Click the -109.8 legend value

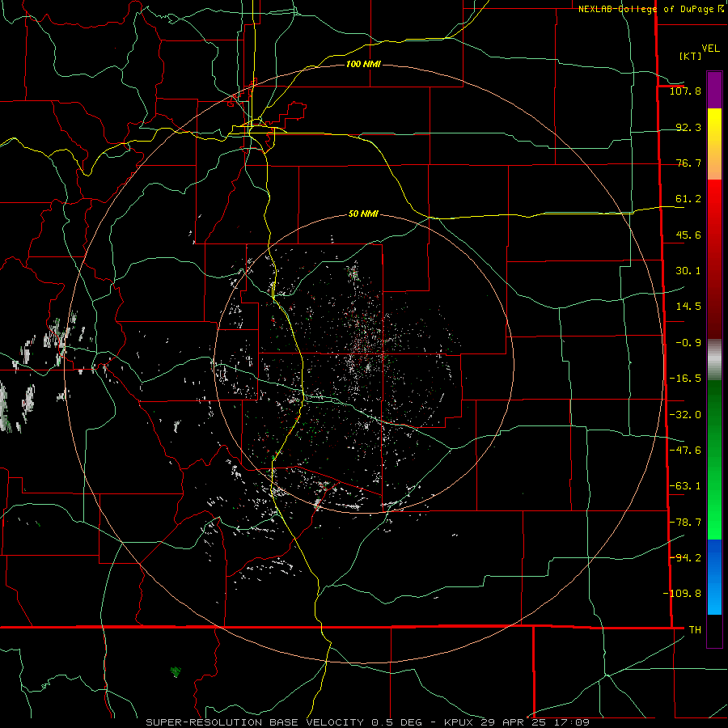[682, 594]
